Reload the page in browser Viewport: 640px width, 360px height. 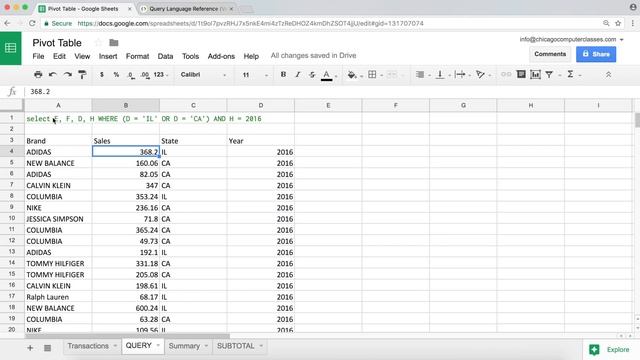click(32, 23)
